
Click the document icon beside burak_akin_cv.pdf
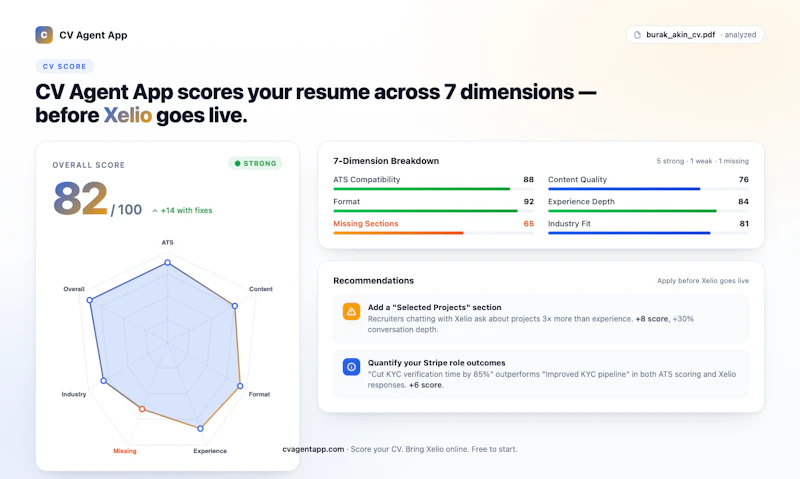[637, 35]
